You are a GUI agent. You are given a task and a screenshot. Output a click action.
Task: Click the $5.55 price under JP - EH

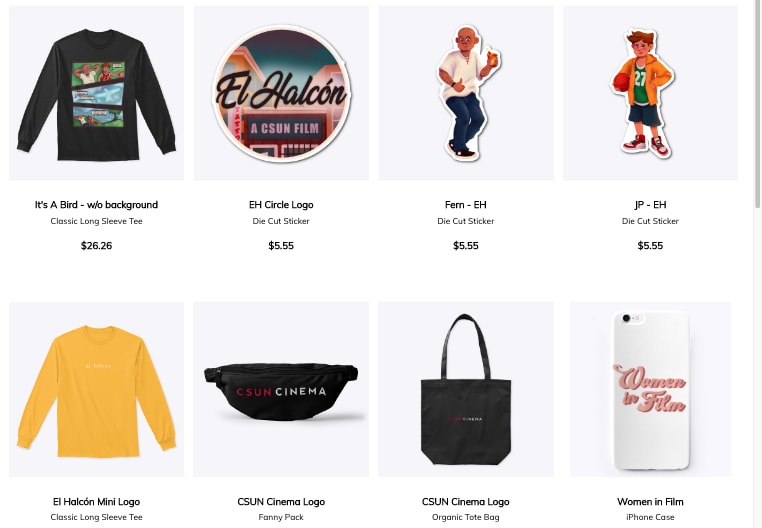click(x=650, y=246)
